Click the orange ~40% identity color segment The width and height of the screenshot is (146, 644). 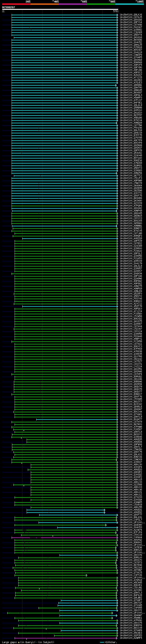[45, 4]
